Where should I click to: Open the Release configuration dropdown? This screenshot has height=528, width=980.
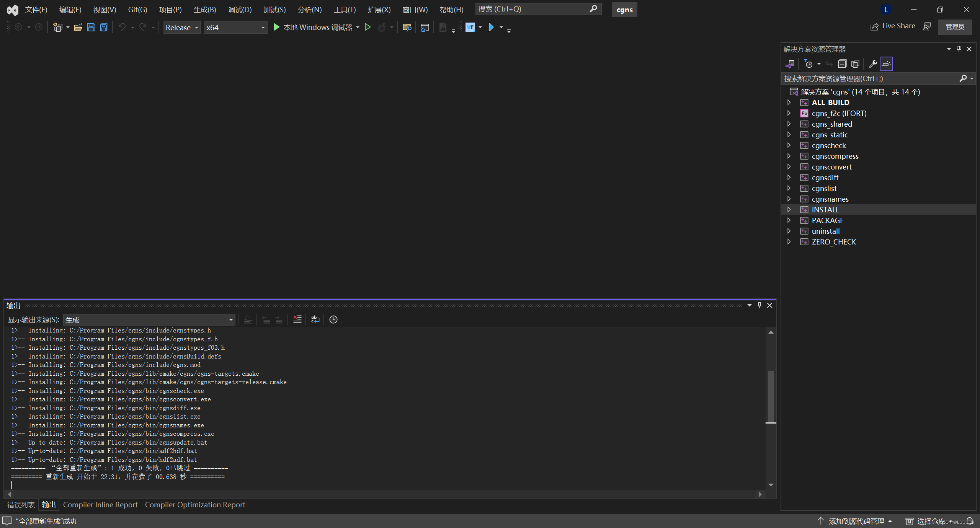[182, 28]
